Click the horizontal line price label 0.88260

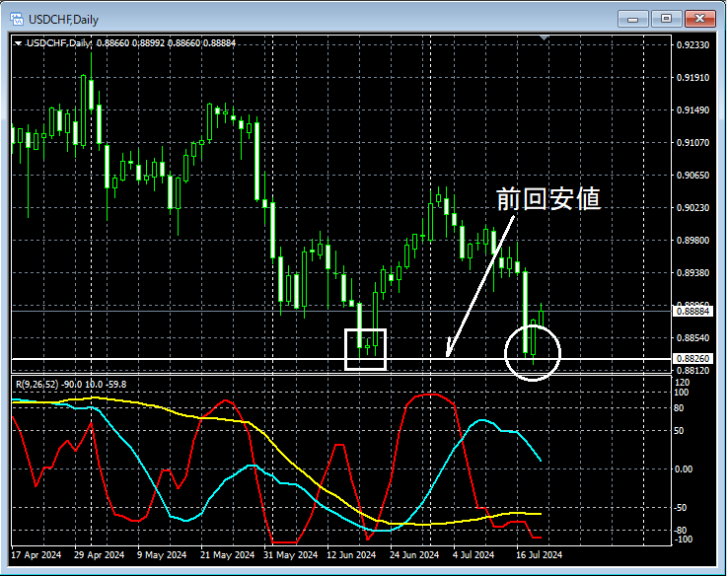pos(692,358)
